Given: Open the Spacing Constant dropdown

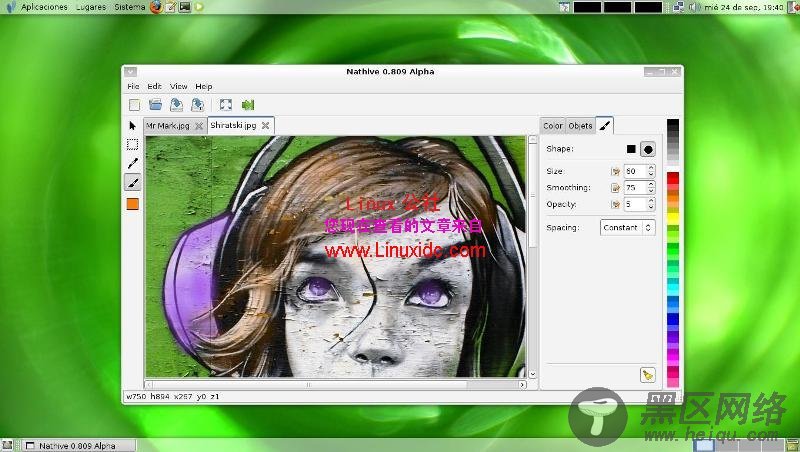Looking at the screenshot, I should click(x=628, y=228).
